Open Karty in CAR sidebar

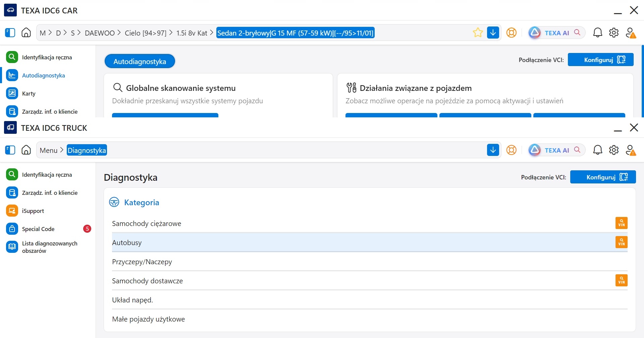[x=48, y=94]
